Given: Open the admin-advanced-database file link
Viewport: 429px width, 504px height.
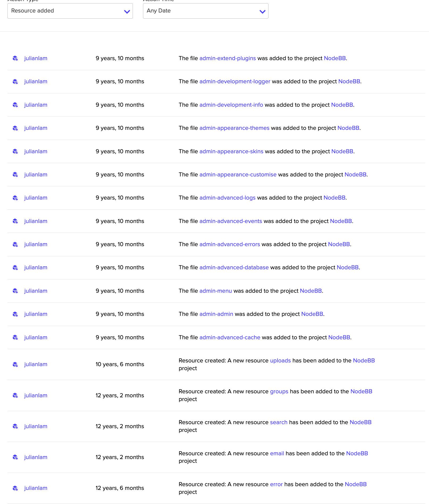Looking at the screenshot, I should [234, 267].
